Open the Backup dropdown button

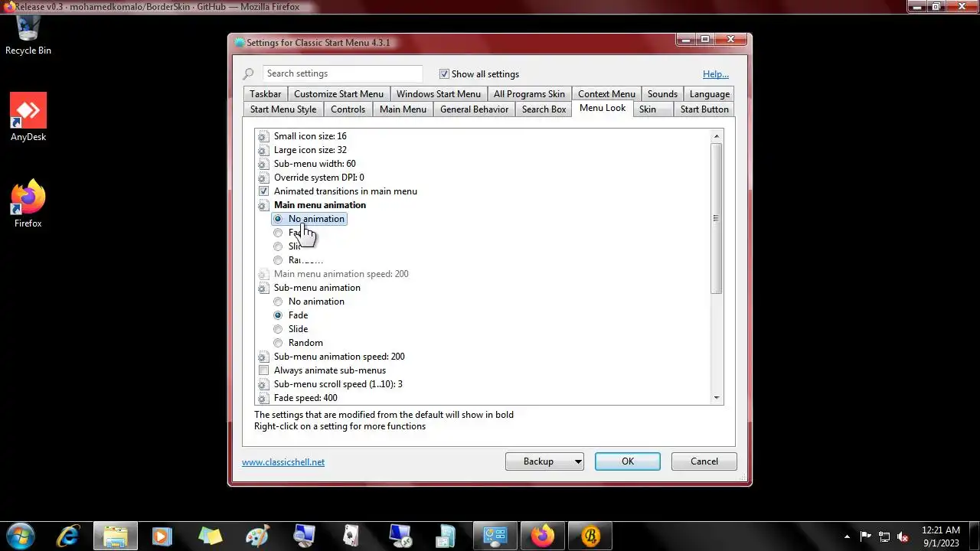pos(544,461)
